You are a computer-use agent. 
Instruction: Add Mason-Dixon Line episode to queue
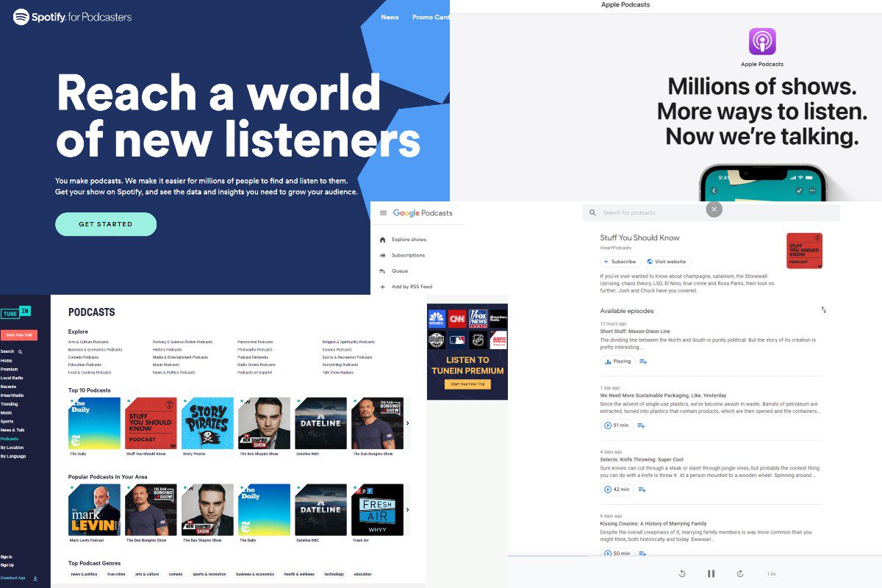(x=643, y=362)
